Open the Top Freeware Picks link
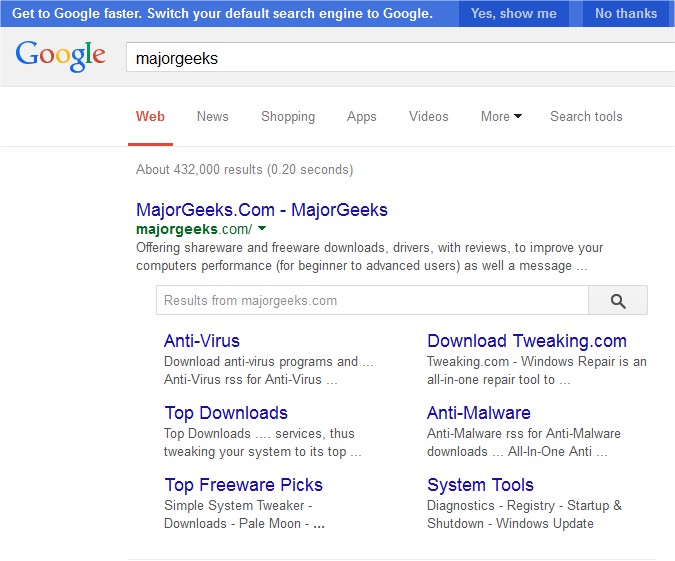Image resolution: width=675 pixels, height=561 pixels. pos(244,485)
